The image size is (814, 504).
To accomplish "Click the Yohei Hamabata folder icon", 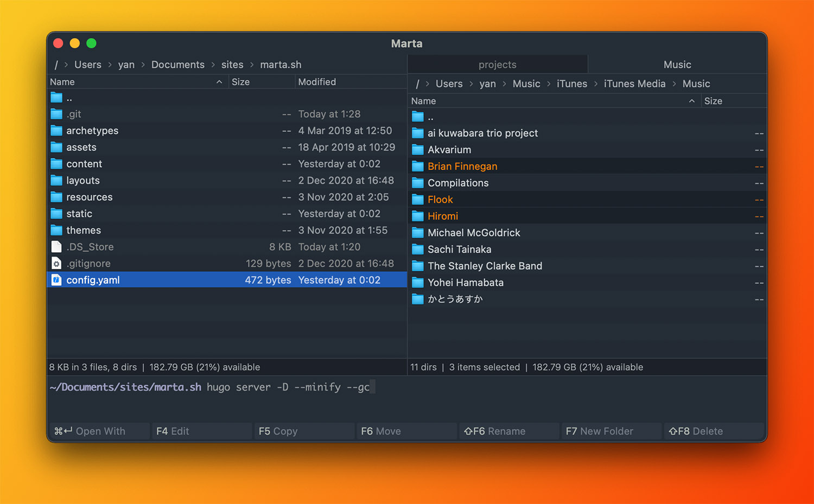I will click(417, 283).
